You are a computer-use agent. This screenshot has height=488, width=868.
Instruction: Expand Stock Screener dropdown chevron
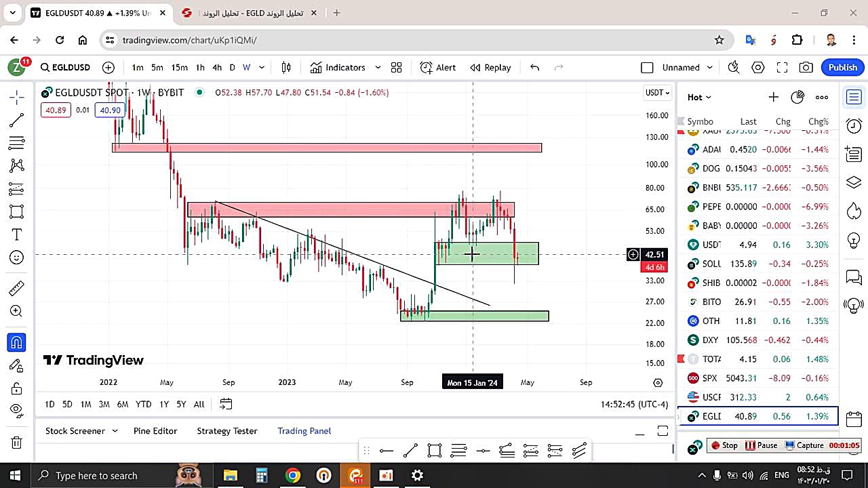(115, 430)
